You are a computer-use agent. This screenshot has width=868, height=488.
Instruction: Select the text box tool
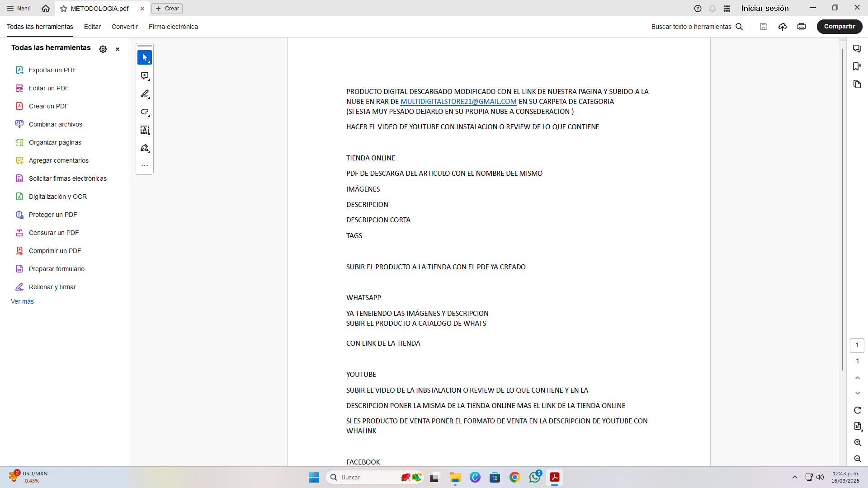coord(145,130)
